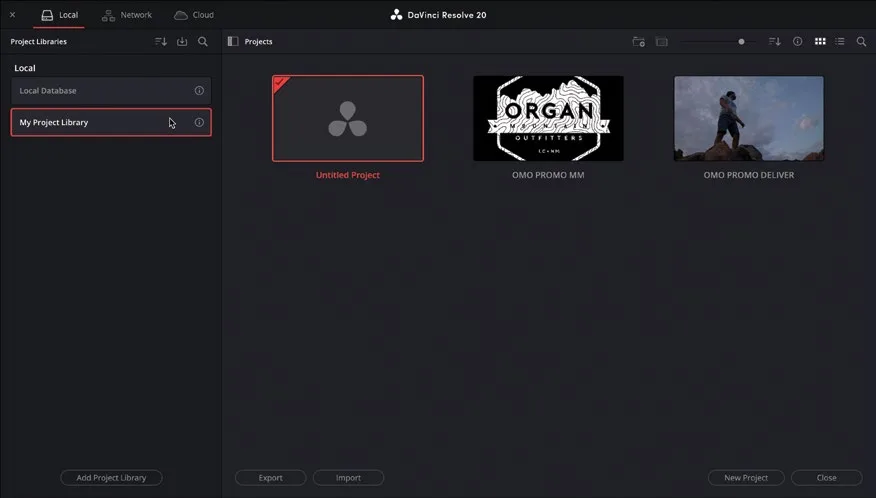
Task: Click the Project Libraries header label
Action: coord(39,41)
